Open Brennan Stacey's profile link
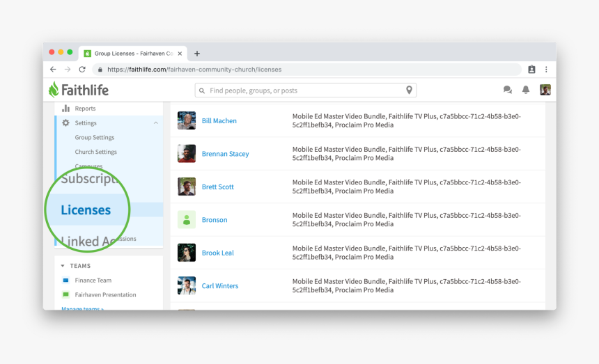This screenshot has height=364, width=599. [226, 154]
